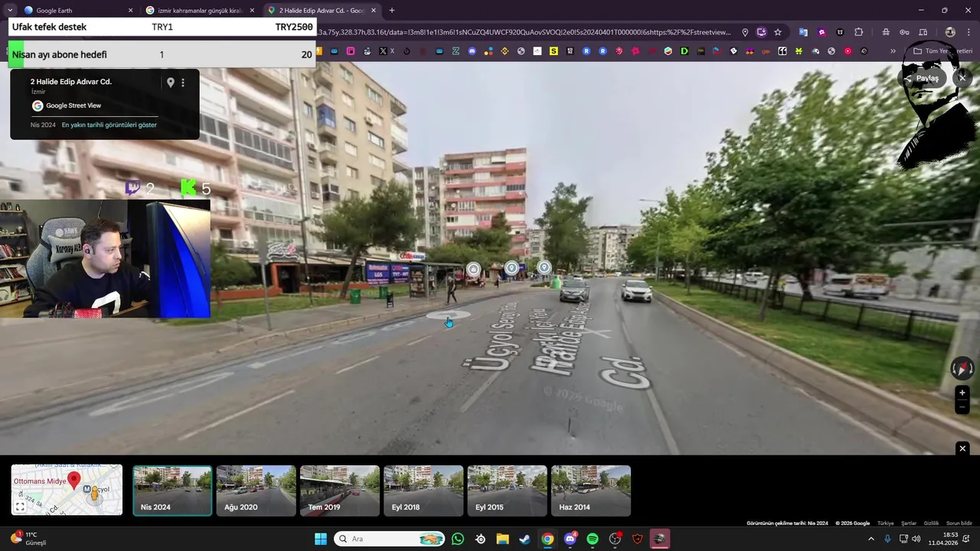Open WhatsApp from the taskbar
980x551 pixels.
point(458,539)
